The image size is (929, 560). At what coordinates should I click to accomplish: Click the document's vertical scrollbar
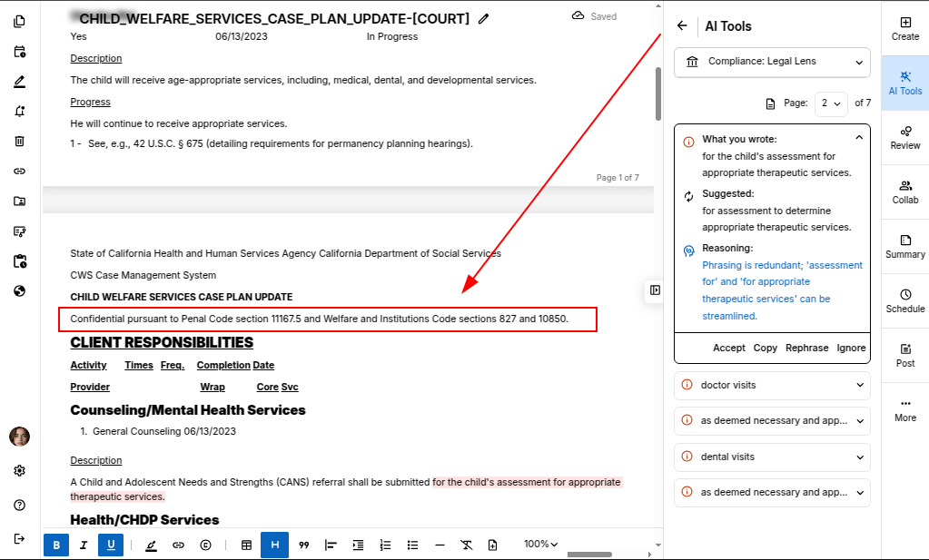(658, 93)
